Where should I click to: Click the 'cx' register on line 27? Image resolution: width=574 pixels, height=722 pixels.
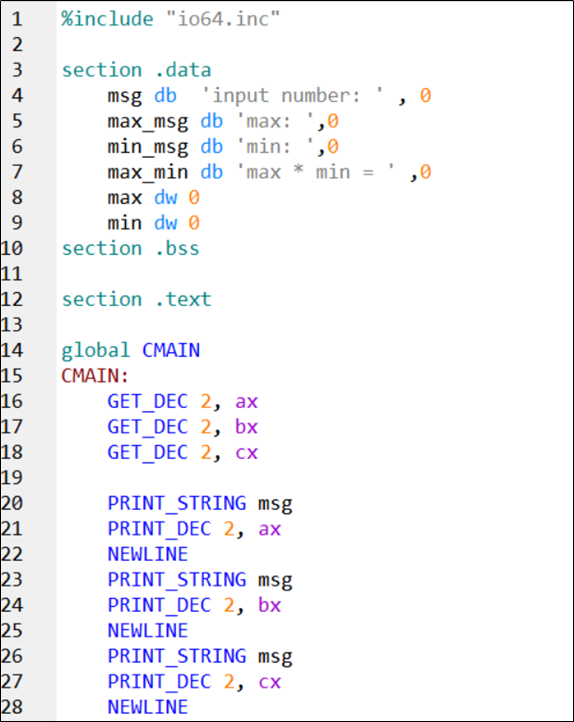270,682
